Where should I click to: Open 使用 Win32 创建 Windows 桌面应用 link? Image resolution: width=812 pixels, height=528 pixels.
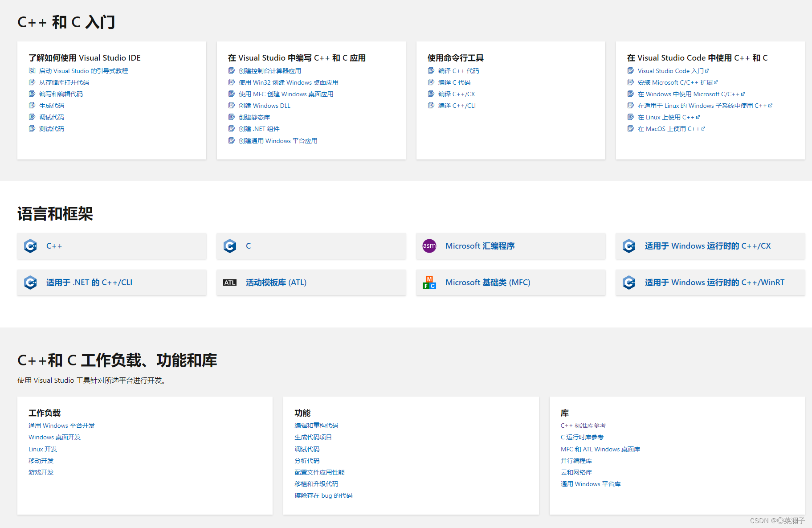click(289, 82)
